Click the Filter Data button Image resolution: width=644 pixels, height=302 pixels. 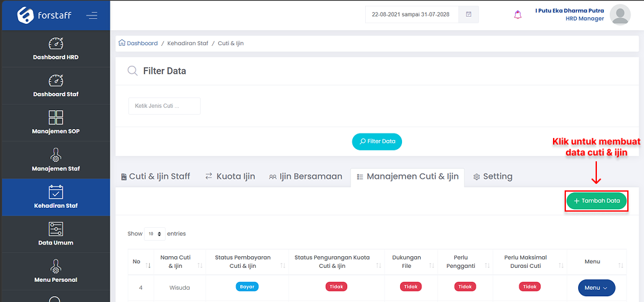pos(377,141)
